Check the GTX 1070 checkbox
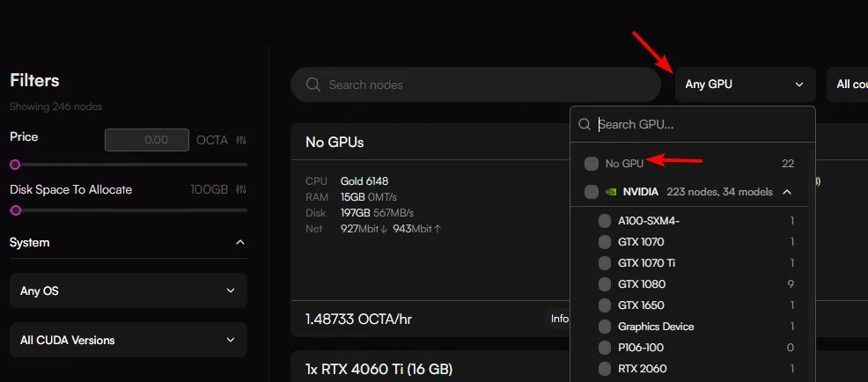868x382 pixels. point(605,242)
